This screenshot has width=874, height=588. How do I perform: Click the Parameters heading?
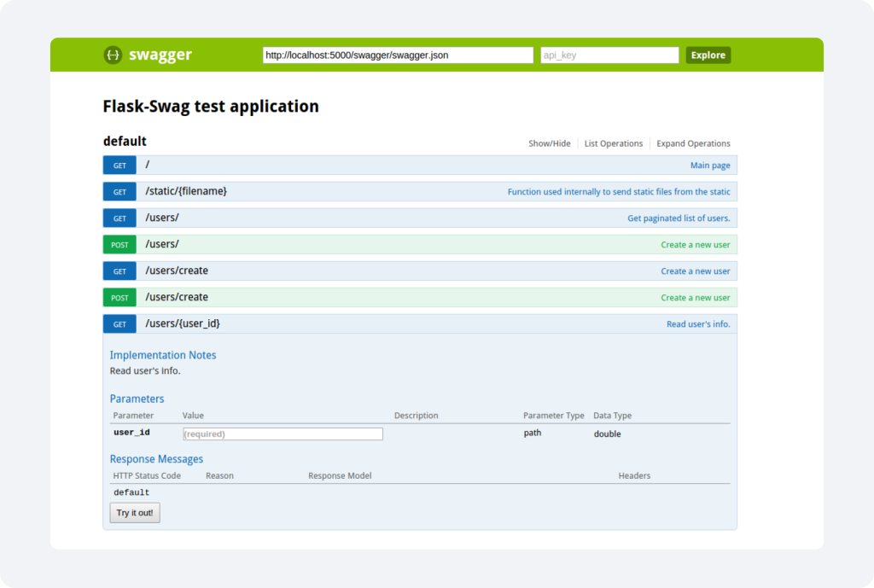point(137,399)
